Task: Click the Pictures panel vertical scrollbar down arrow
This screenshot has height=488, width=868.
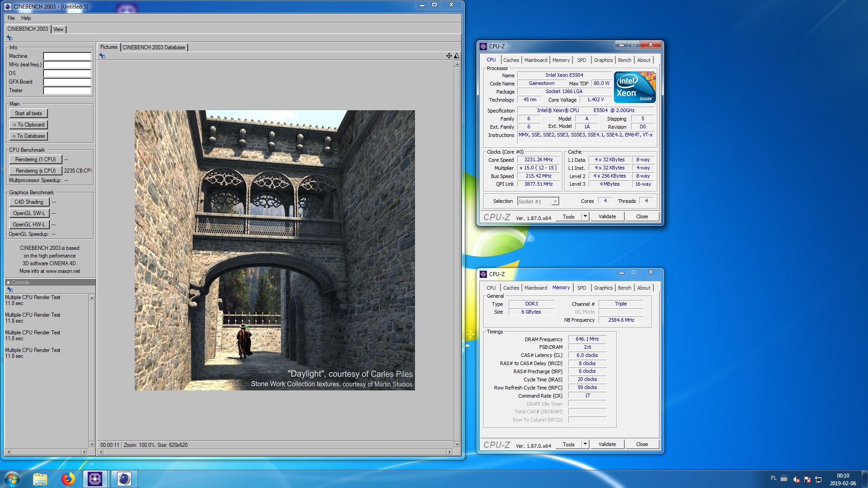Action: coord(457,445)
